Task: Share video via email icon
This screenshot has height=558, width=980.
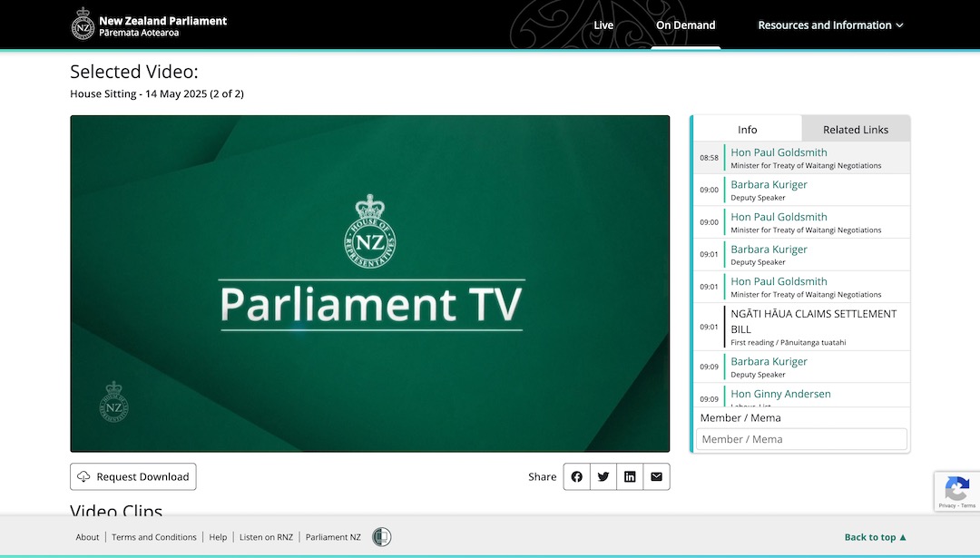Action: point(656,476)
